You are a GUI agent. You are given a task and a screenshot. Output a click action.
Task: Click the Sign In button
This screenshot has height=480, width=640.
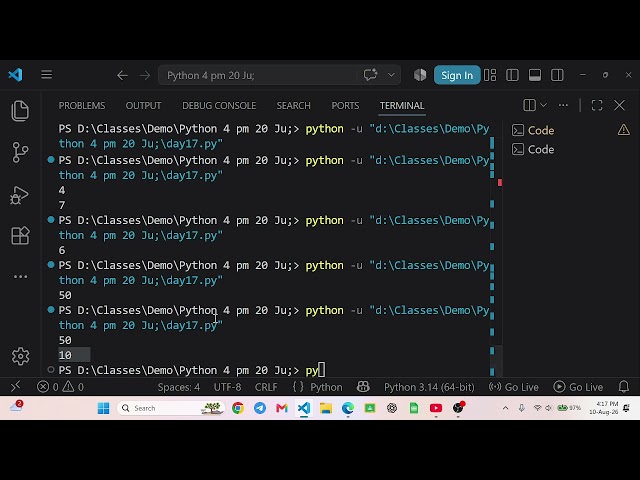(457, 75)
